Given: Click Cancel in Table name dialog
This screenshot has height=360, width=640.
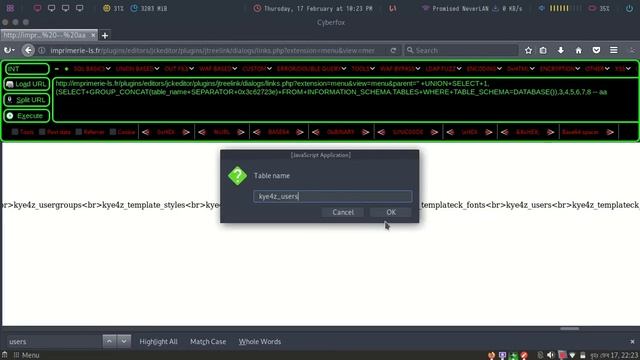Looking at the screenshot, I should click(343, 212).
